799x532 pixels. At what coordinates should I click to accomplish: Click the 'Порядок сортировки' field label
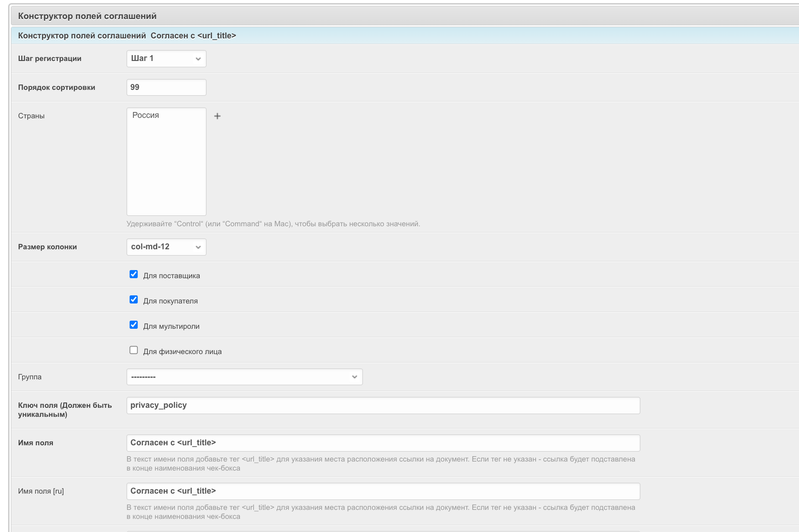[56, 88]
